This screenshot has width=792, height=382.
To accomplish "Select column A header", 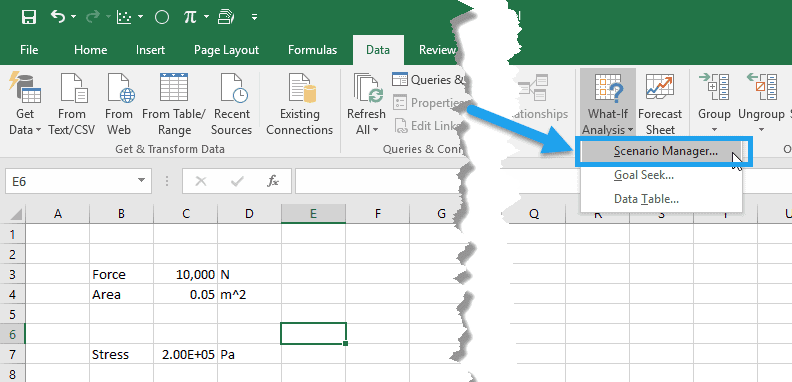I will 58,214.
